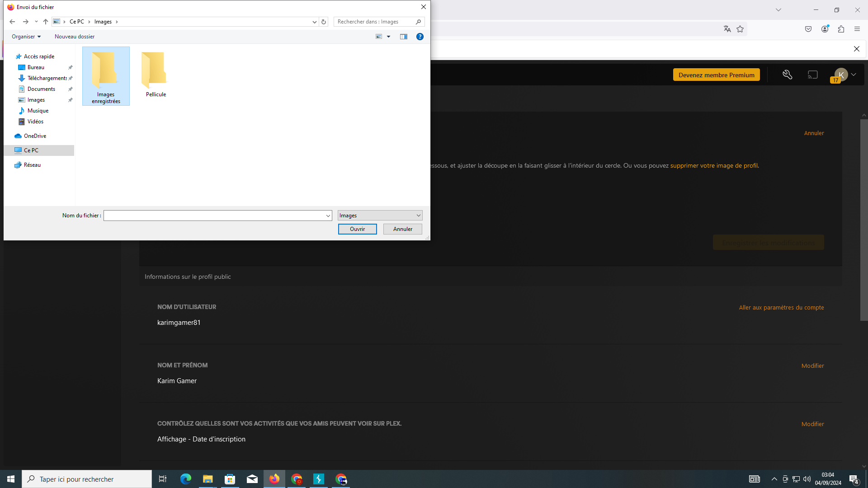Click the Plex activity wrench icon
This screenshot has width=868, height=488.
click(787, 75)
